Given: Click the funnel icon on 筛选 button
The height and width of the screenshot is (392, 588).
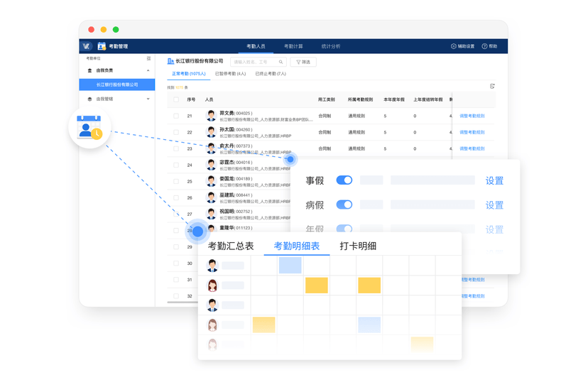Looking at the screenshot, I should [298, 62].
